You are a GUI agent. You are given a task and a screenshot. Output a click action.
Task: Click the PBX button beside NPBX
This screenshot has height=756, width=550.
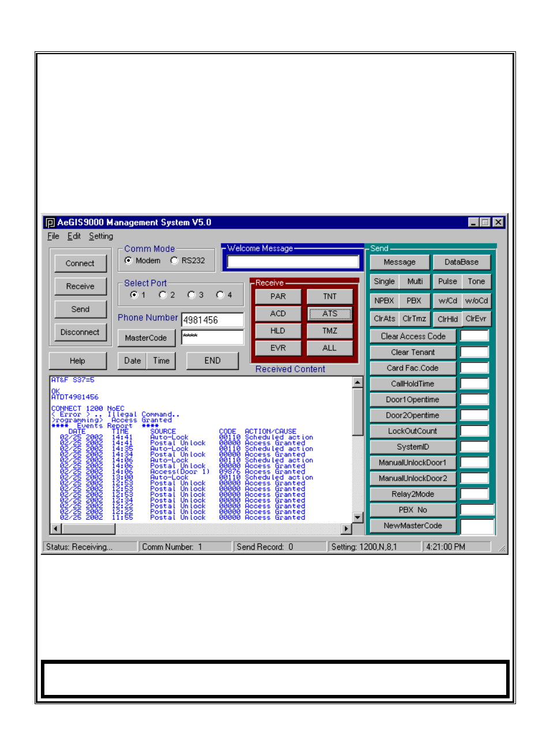(415, 301)
